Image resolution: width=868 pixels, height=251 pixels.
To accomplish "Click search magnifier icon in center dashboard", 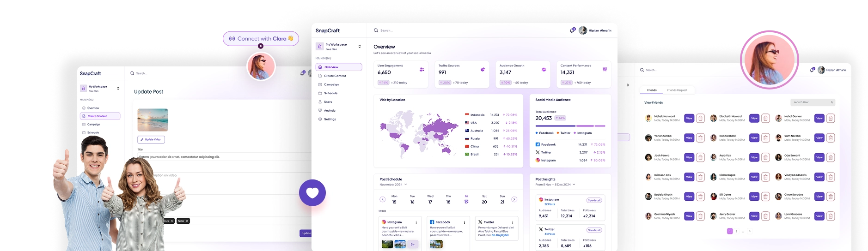I will [x=376, y=30].
